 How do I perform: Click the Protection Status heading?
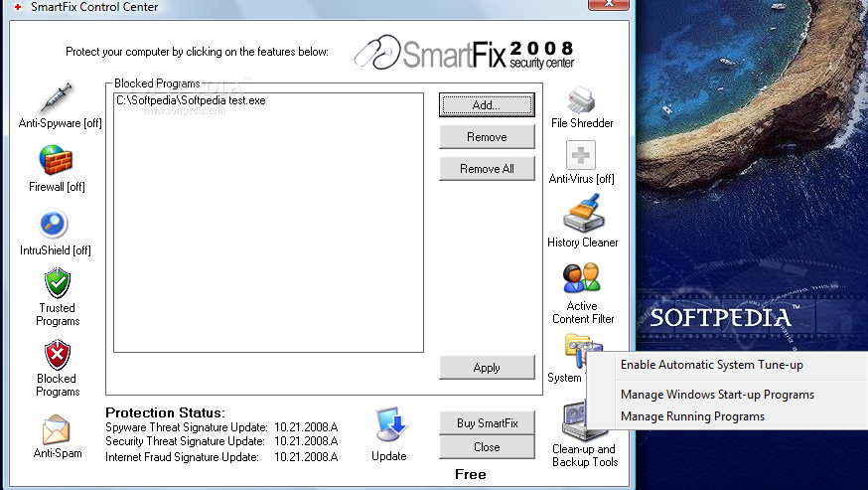(x=165, y=412)
